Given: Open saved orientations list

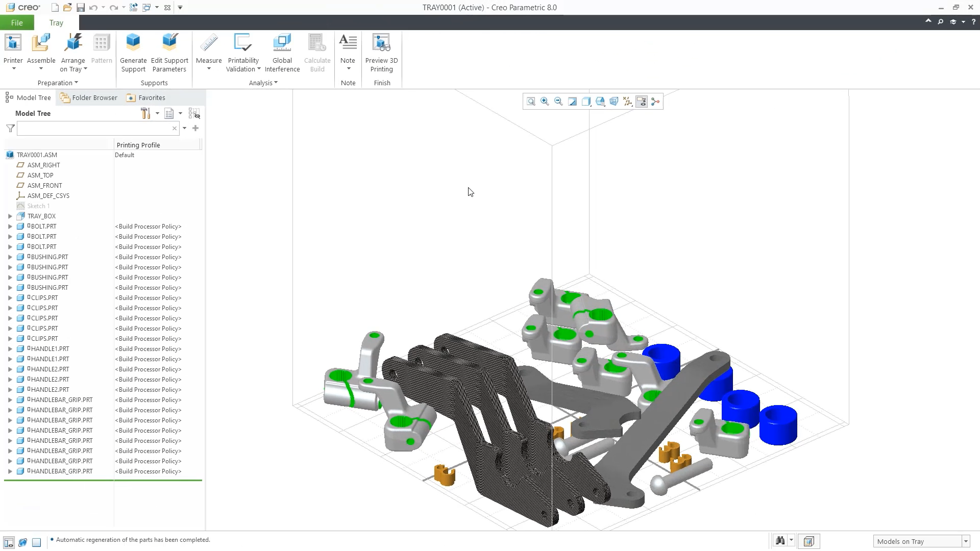Looking at the screenshot, I should 600,102.
